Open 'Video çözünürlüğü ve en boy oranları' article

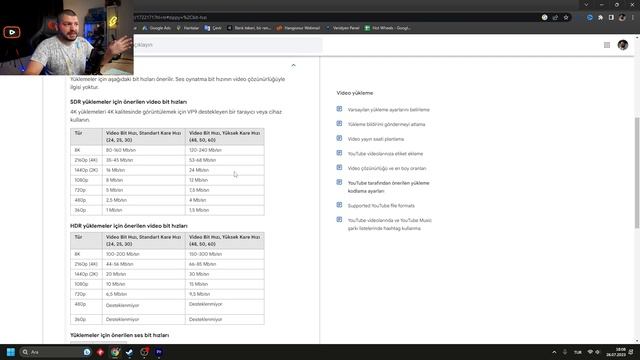387,169
